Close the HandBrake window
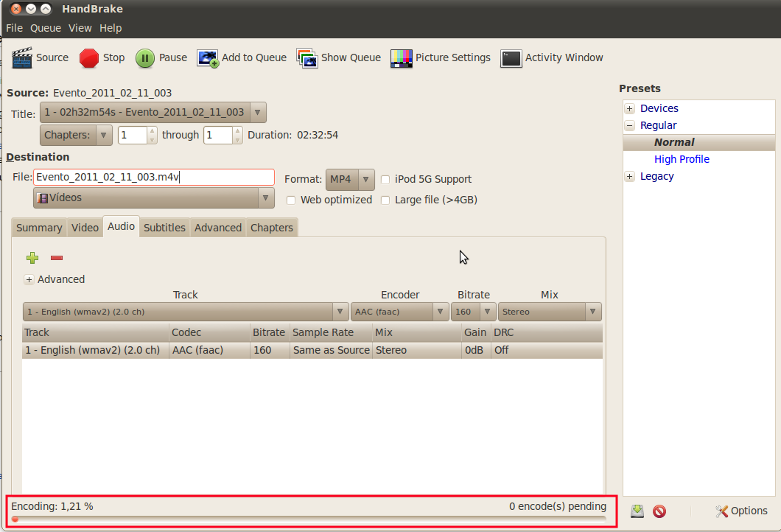The width and height of the screenshot is (781, 532). 16,9
